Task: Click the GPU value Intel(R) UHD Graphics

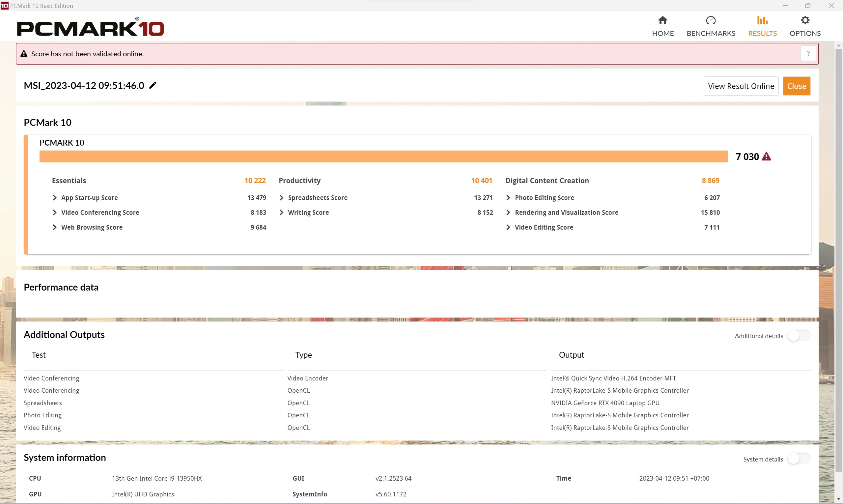Action: click(143, 494)
